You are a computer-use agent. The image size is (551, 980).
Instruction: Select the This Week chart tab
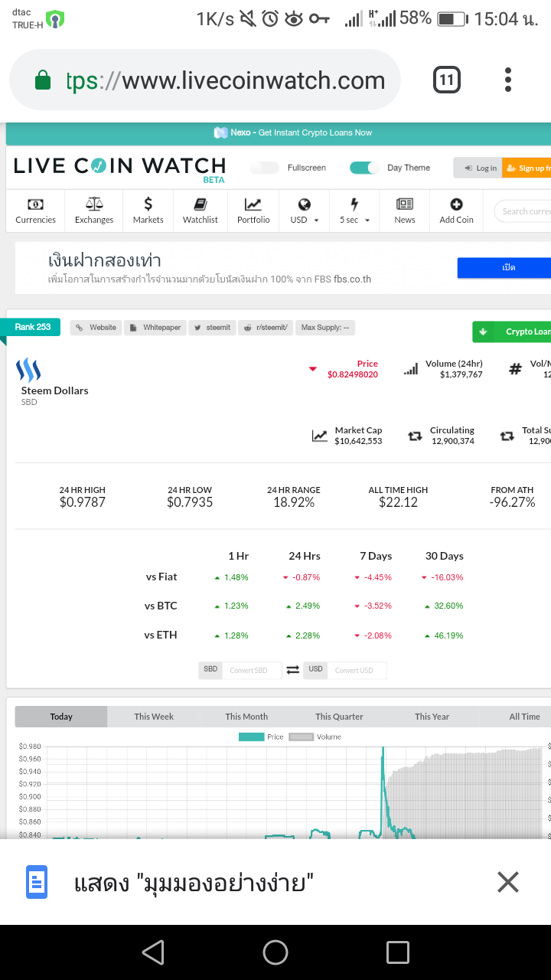pos(154,717)
